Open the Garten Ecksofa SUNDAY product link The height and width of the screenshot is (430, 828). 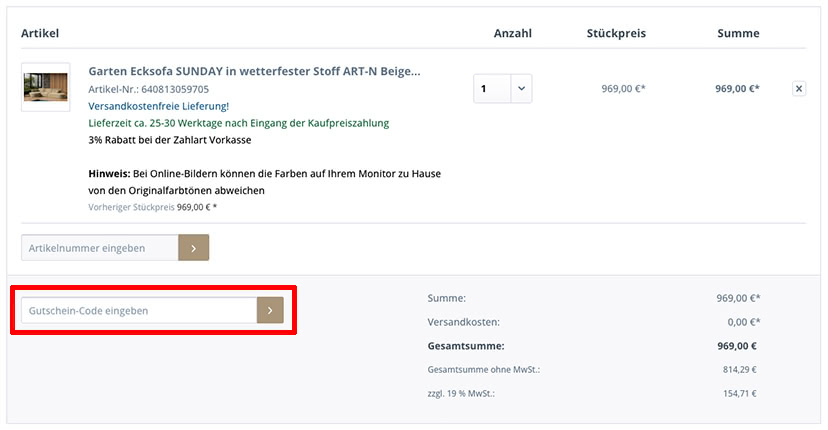click(254, 71)
